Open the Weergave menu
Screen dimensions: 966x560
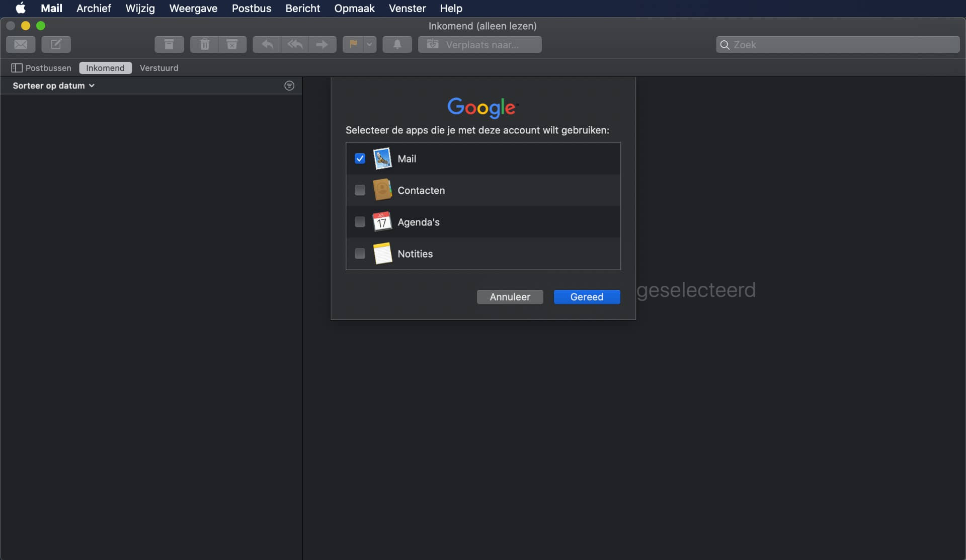[x=193, y=8]
